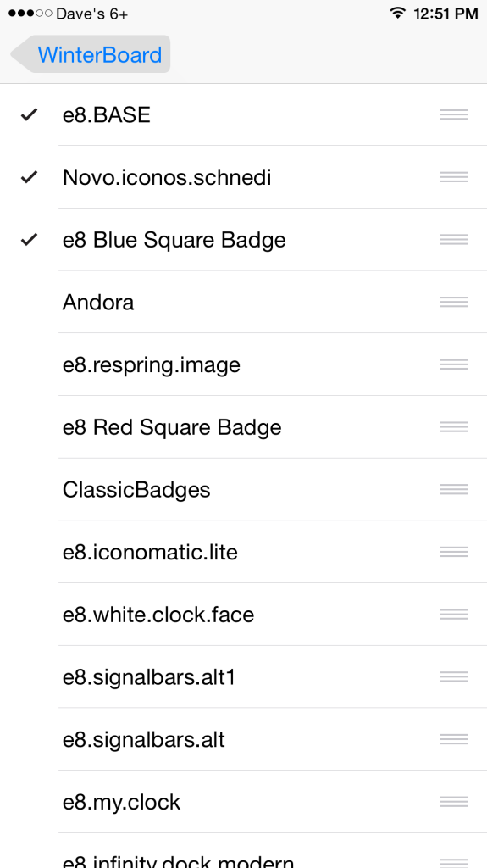Select the e8.white.clock.face theme

tap(244, 615)
